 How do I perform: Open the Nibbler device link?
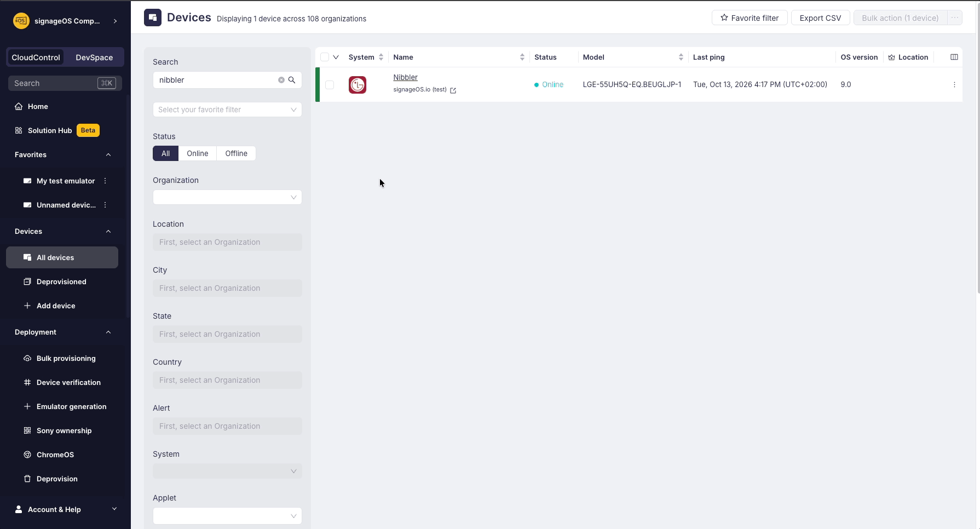point(405,77)
